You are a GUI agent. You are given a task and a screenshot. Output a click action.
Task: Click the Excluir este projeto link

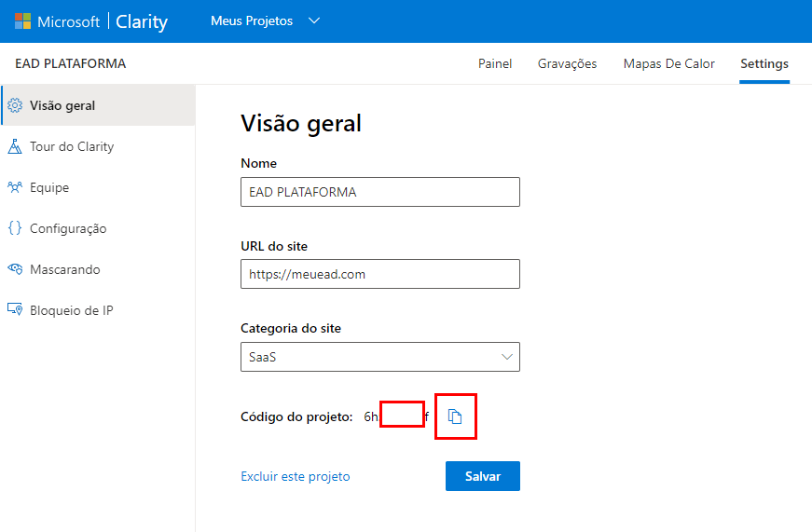296,476
